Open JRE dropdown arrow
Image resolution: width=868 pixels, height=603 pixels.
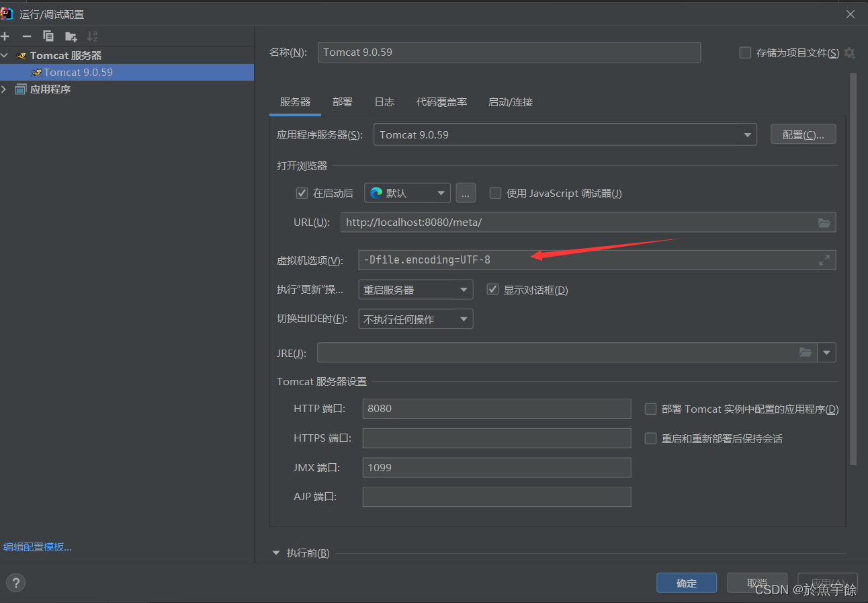click(826, 352)
